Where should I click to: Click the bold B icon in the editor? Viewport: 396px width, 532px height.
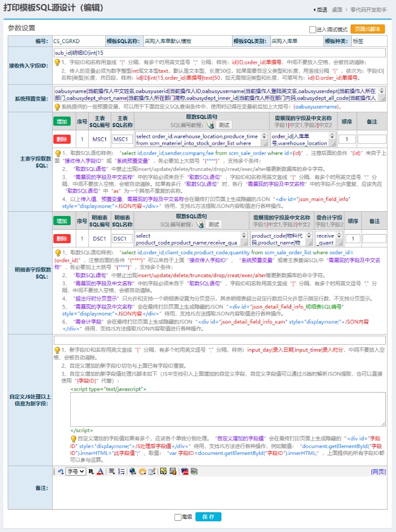coord(92,471)
